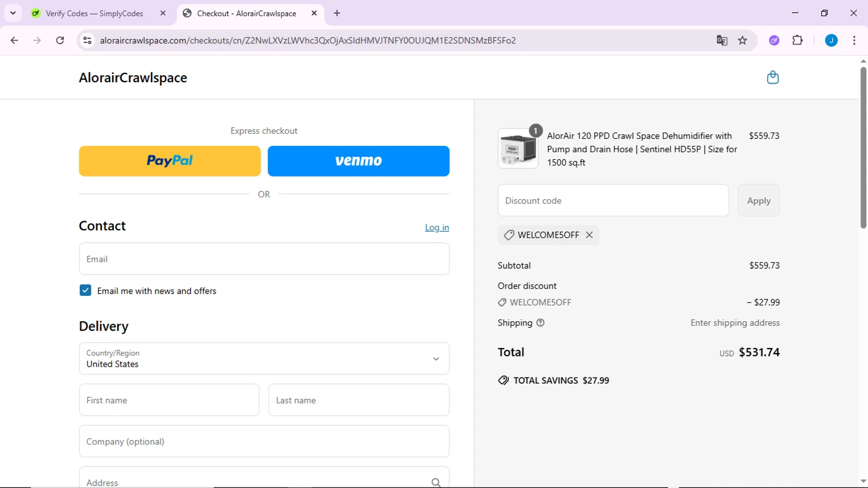Click the order discount amount – $27.99
868x488 pixels.
763,302
